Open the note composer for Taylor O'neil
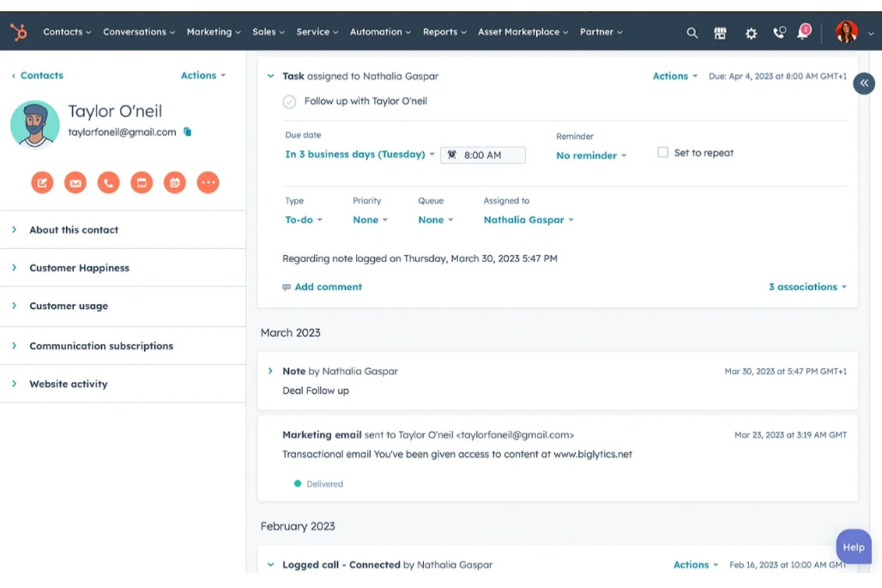The image size is (882, 588). [x=42, y=182]
